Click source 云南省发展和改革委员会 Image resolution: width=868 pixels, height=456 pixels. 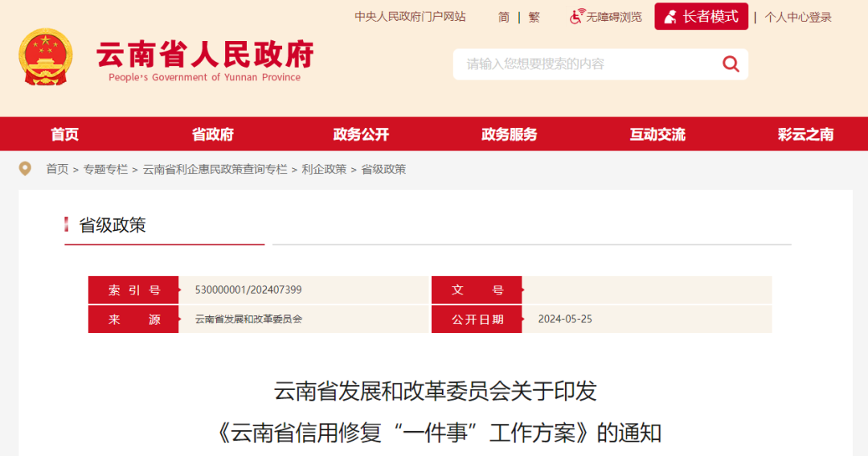click(248, 319)
